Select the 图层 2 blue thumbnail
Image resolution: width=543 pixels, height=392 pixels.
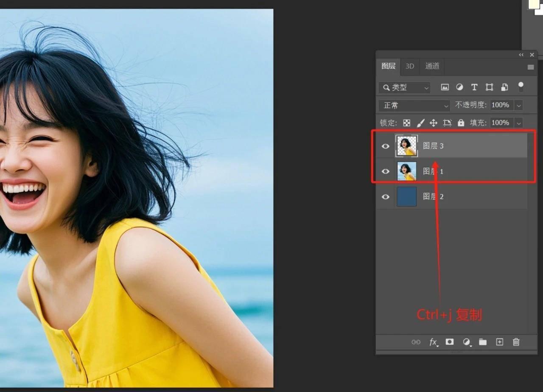coord(406,197)
